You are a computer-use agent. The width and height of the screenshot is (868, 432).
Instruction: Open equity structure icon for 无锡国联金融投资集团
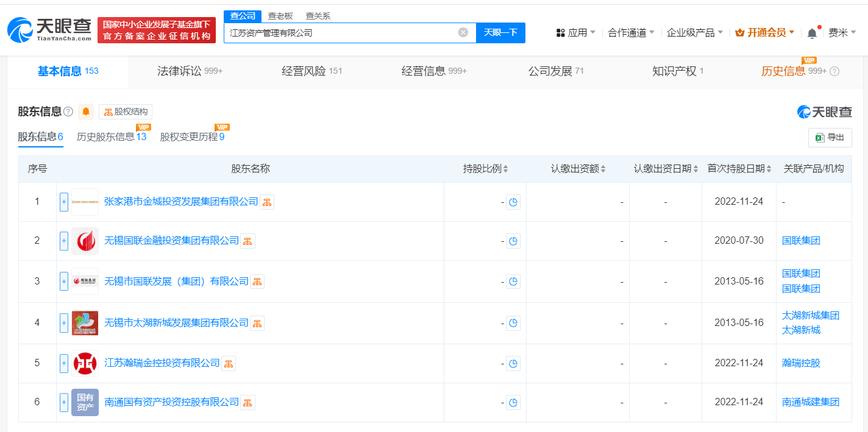[247, 241]
